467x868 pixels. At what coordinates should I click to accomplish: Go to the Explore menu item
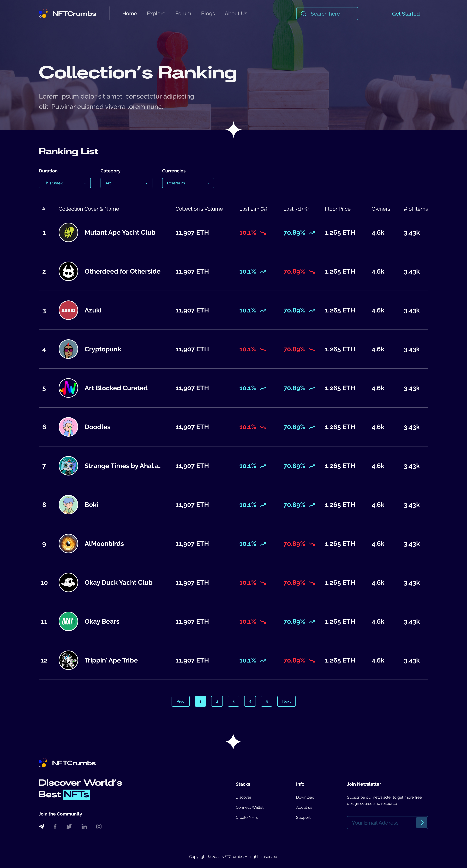(156, 13)
